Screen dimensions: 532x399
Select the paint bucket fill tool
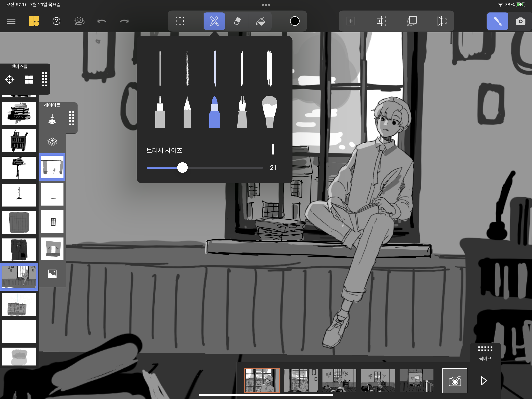tap(260, 21)
